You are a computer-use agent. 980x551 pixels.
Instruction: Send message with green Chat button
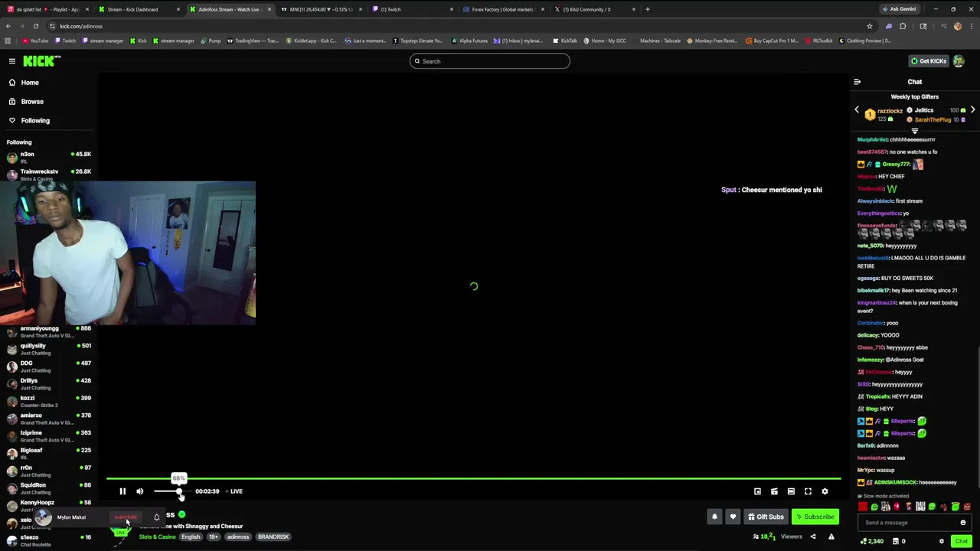click(962, 541)
